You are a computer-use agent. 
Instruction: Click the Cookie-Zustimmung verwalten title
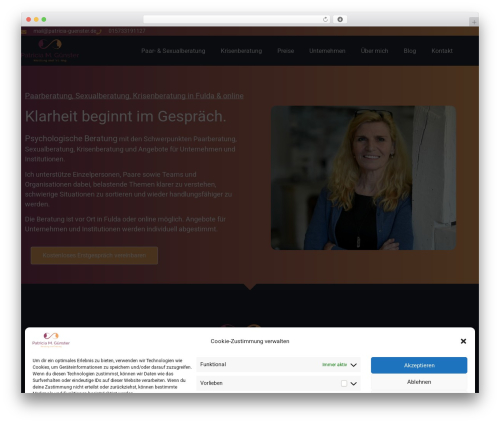pos(250,341)
